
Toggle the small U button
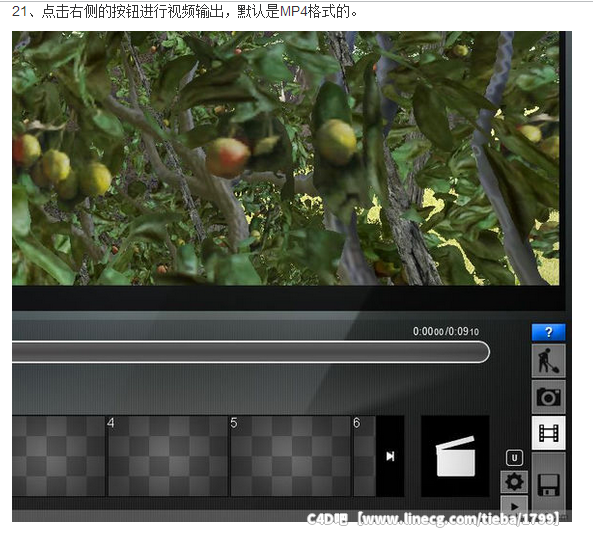click(x=514, y=458)
